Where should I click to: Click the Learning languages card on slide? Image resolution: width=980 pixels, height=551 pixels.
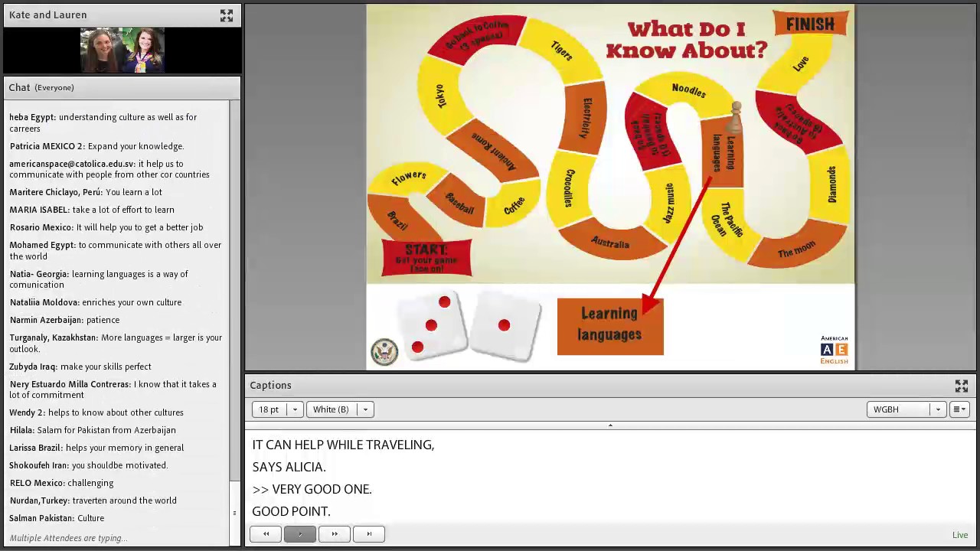click(610, 326)
